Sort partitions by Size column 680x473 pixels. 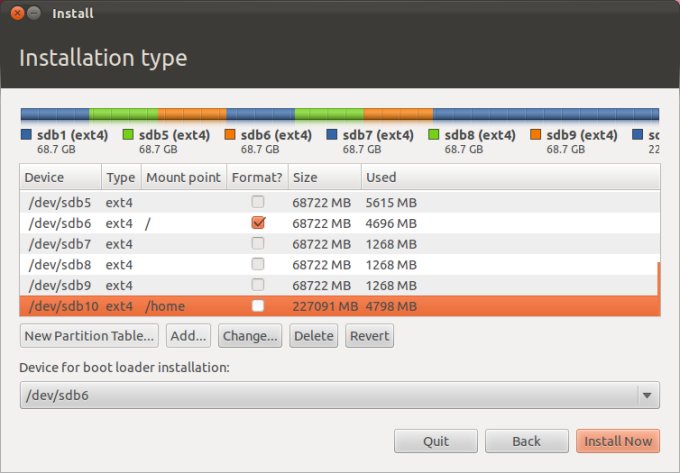325,177
